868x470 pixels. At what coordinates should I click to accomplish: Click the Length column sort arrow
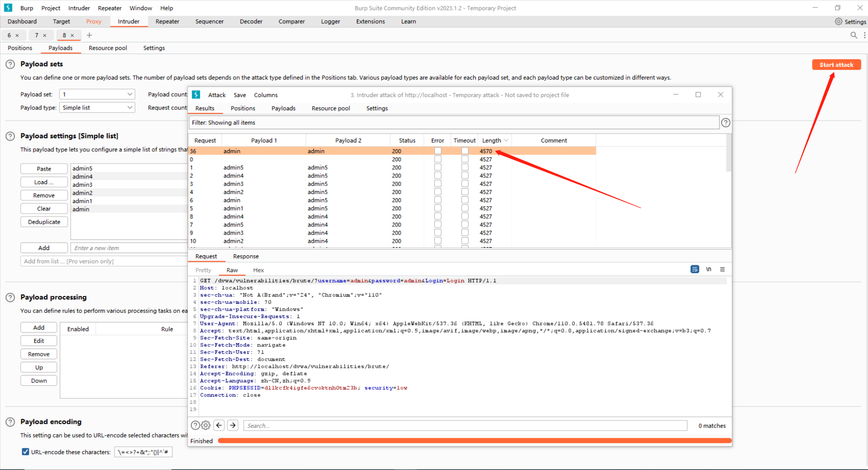pos(506,140)
